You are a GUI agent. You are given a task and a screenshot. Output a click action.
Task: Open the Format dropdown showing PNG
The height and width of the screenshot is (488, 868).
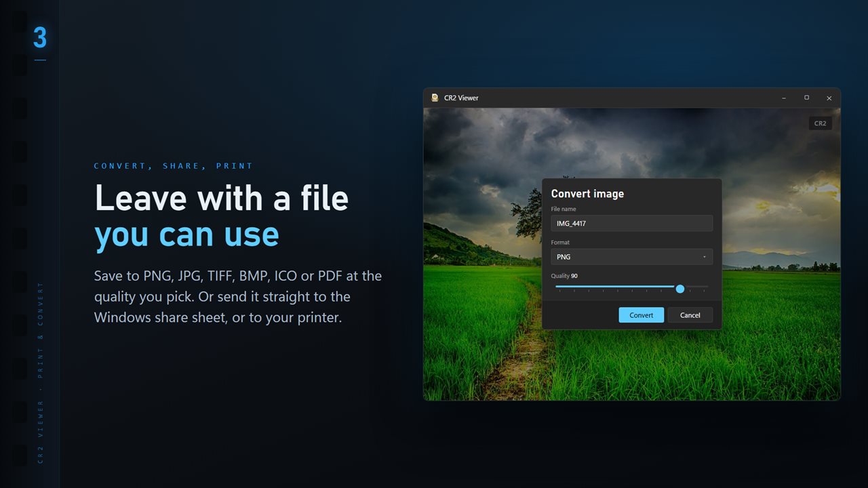pos(631,257)
